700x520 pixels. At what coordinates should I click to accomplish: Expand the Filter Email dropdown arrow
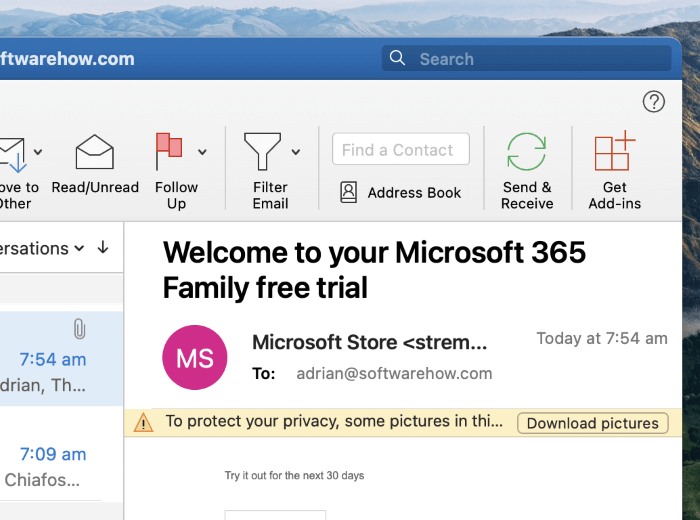(x=296, y=152)
